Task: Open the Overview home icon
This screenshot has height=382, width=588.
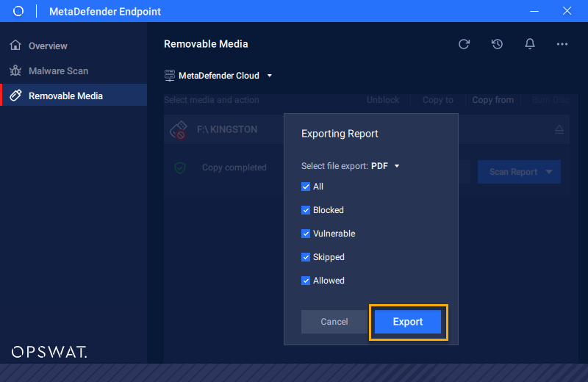Action: (x=15, y=45)
